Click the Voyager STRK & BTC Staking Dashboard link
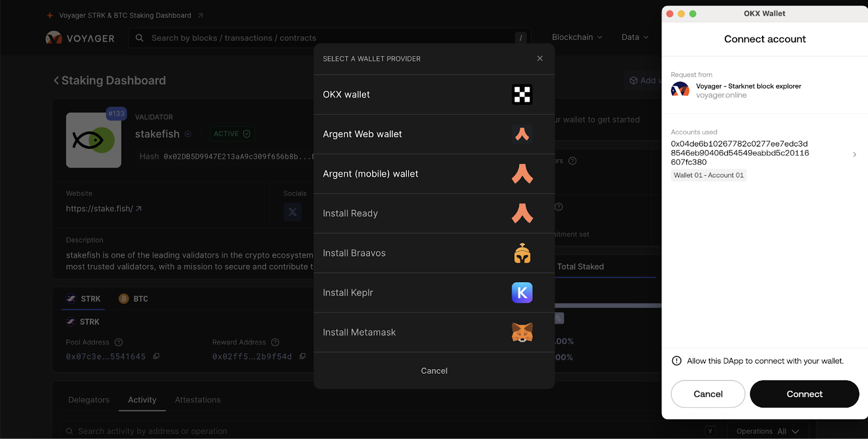 click(125, 16)
